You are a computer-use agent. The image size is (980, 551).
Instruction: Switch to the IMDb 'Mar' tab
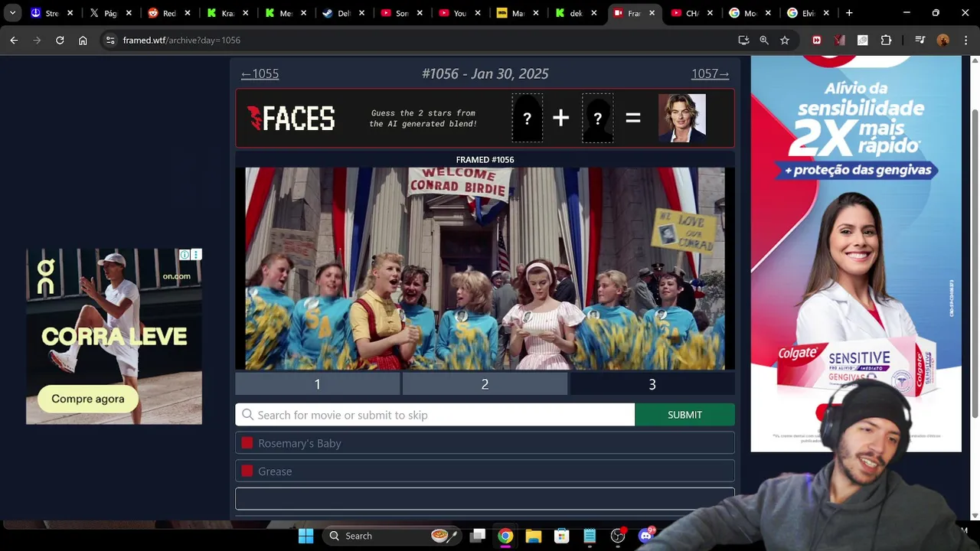click(518, 13)
